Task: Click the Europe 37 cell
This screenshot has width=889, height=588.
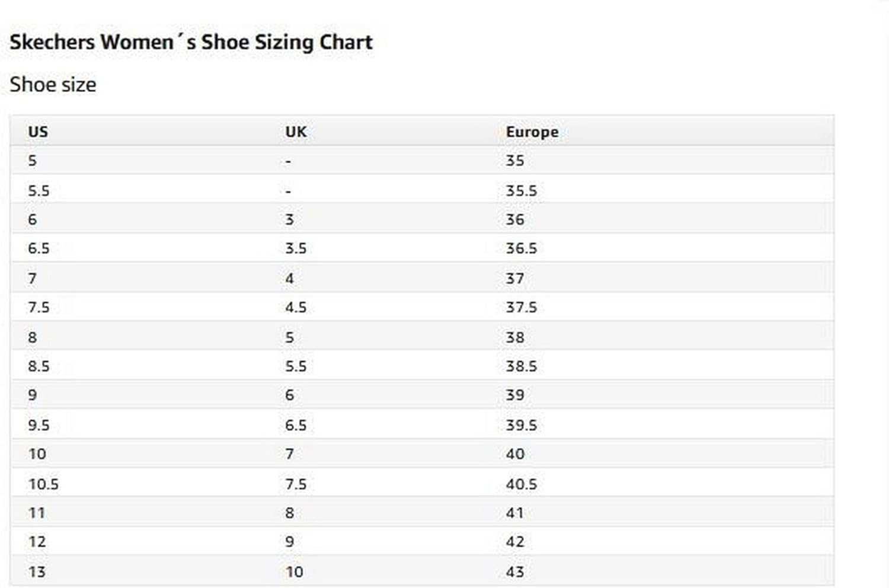Action: tap(514, 278)
